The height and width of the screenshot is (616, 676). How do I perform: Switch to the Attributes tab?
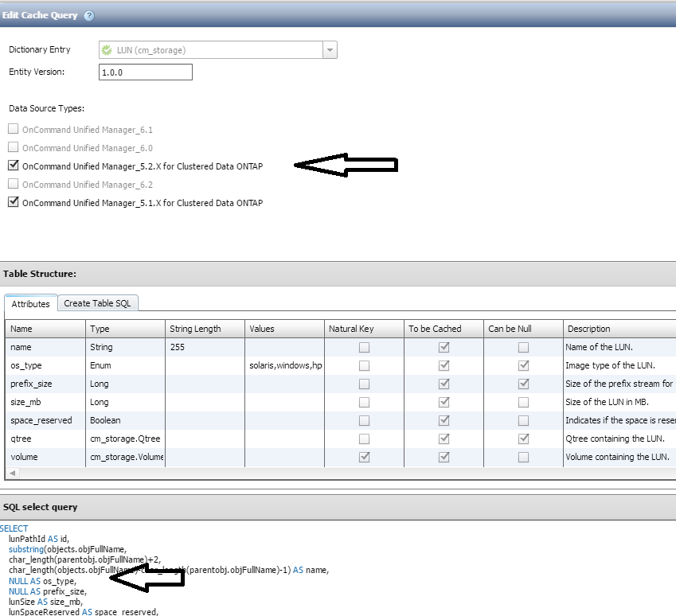[30, 304]
